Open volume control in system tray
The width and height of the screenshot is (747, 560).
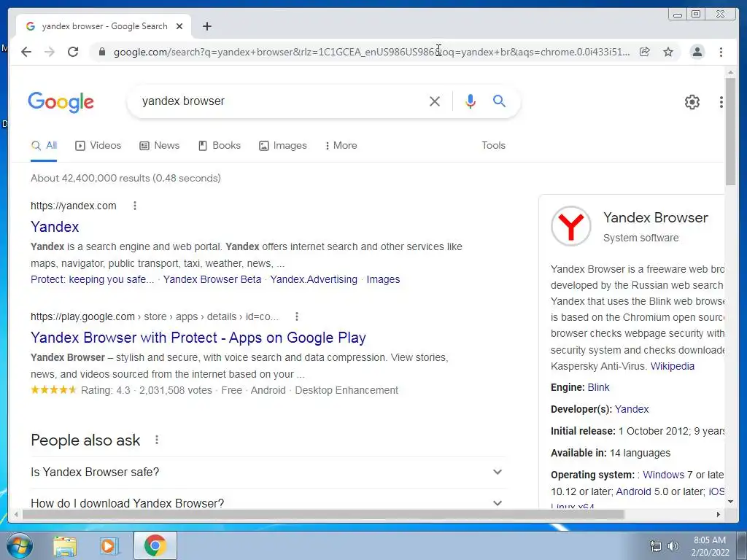(x=673, y=546)
